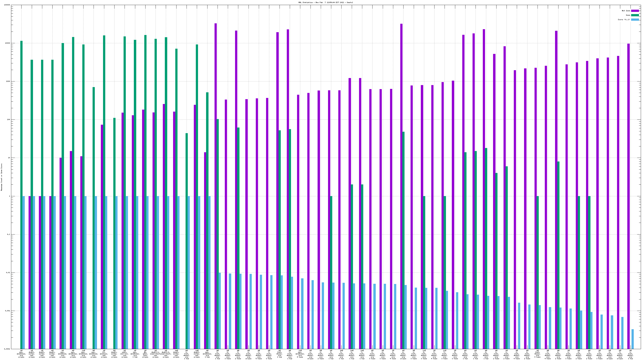The height and width of the screenshot is (362, 644).
Task: Click the 100000 y-axis tick label
Action: coord(7,5)
